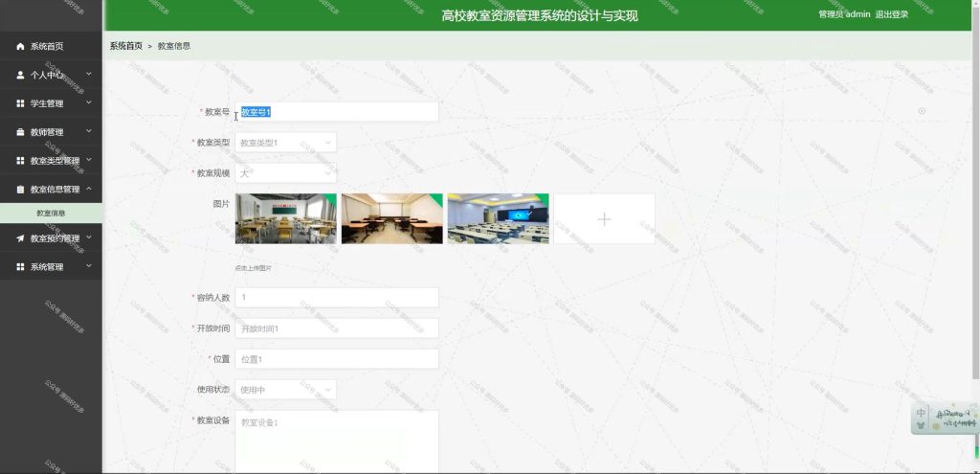Click the grid icon beside 系统管理

[x=20, y=267]
